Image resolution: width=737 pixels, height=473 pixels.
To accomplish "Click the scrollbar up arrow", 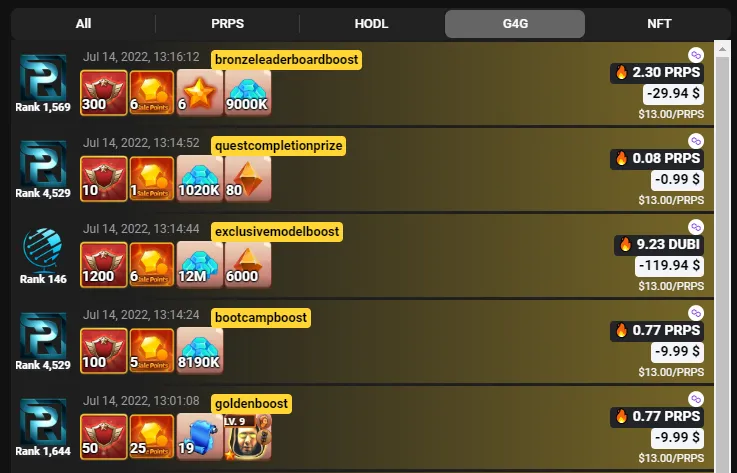I will tap(722, 49).
